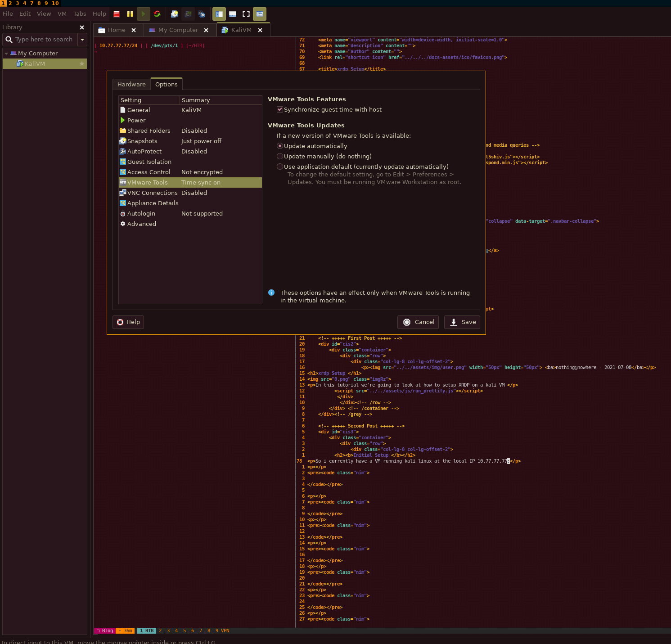Click the Summary column header
Viewport: 671px width, 644px height.
(x=221, y=100)
